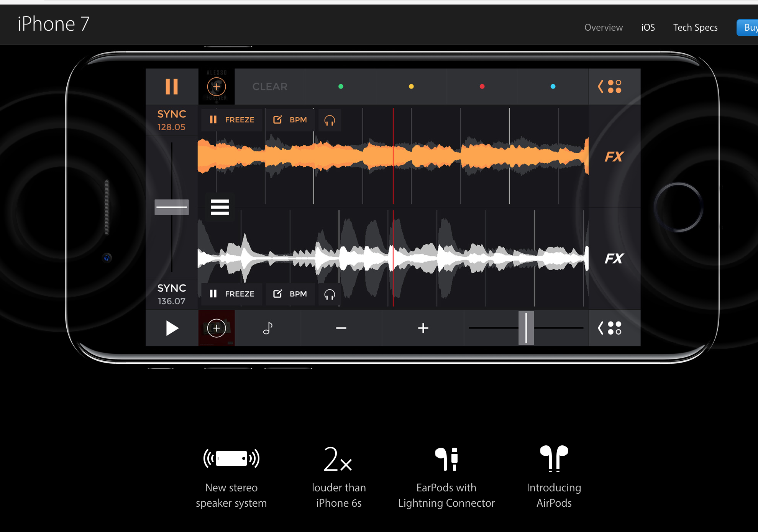
Task: Pause the top deck with orange pause icon
Action: (x=172, y=87)
